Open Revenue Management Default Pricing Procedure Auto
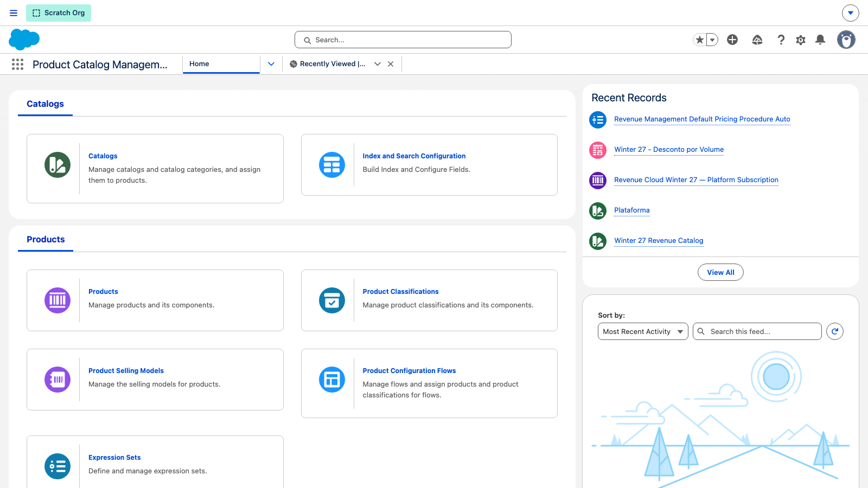Image resolution: width=868 pixels, height=488 pixels. [x=702, y=119]
